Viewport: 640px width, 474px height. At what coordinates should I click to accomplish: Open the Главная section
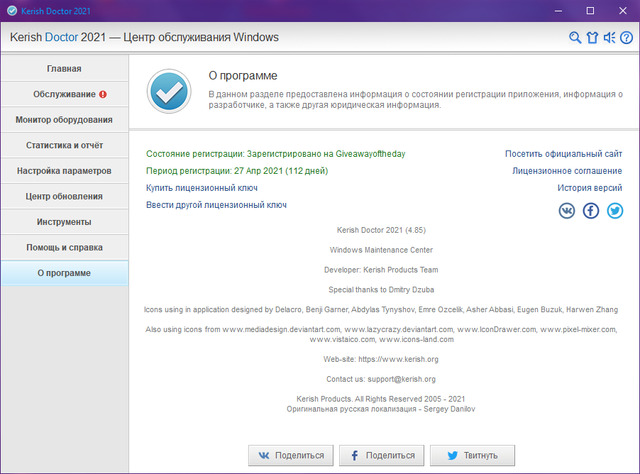tap(64, 69)
